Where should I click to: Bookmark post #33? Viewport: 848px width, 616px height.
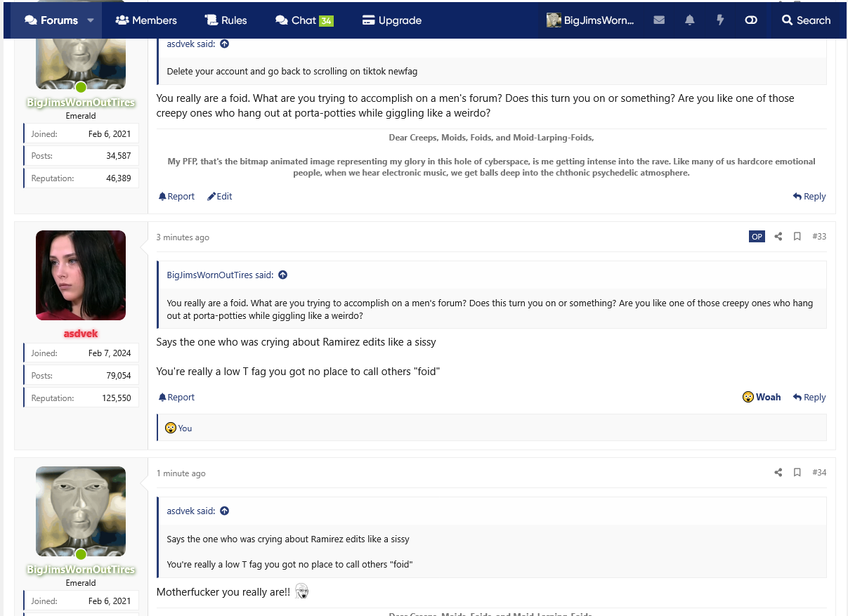[x=797, y=237]
